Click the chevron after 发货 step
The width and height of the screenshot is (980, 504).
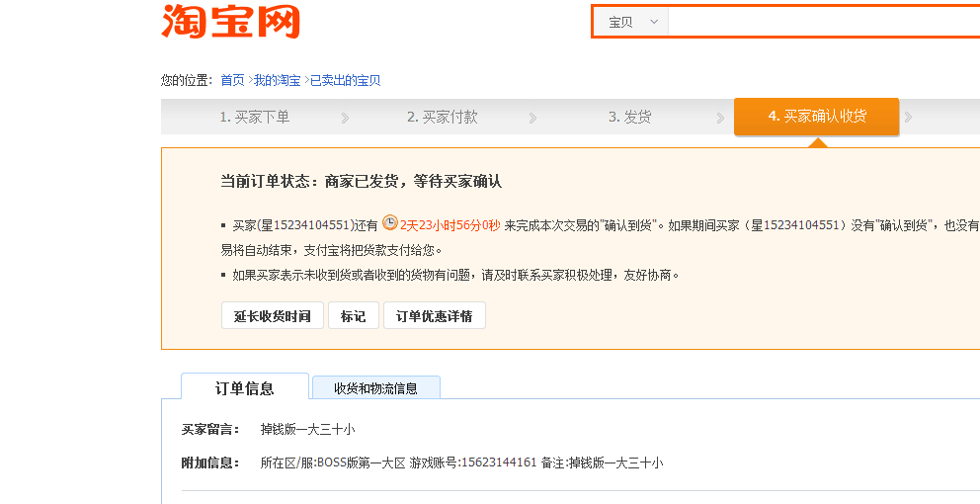coord(720,119)
